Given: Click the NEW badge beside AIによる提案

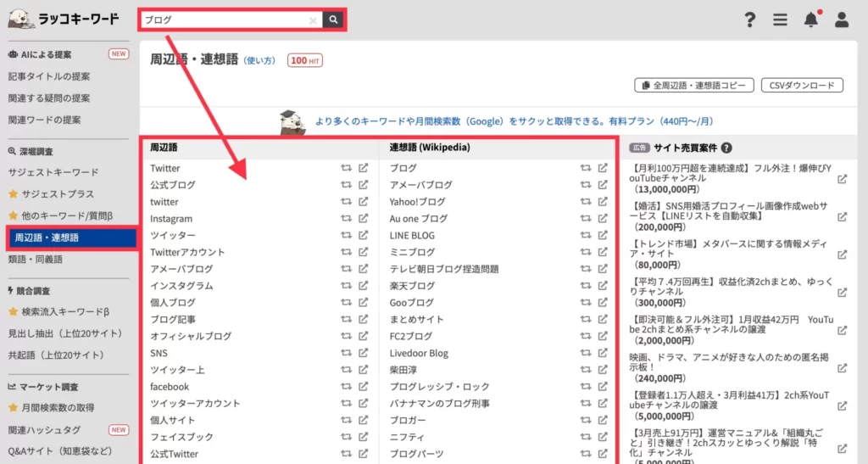Looking at the screenshot, I should tap(119, 53).
